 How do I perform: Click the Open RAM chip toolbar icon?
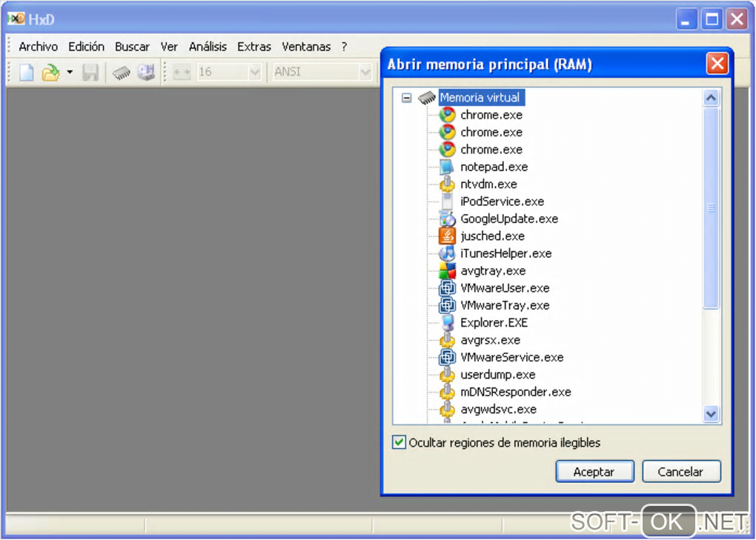point(122,73)
